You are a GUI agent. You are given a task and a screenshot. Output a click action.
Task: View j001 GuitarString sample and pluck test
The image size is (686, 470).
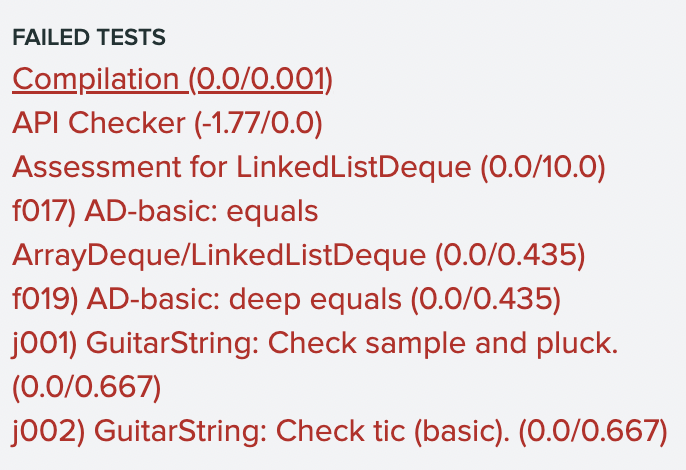[315, 344]
